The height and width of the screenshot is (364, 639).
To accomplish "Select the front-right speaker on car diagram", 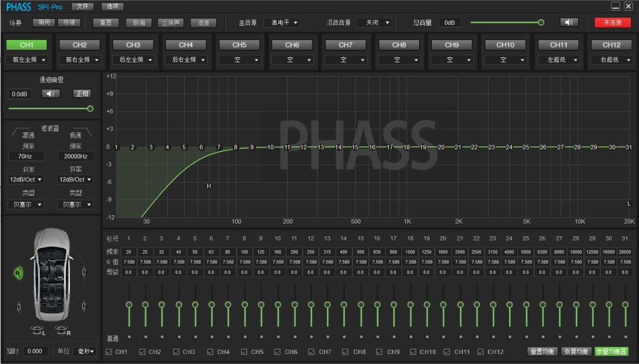I will [84, 272].
